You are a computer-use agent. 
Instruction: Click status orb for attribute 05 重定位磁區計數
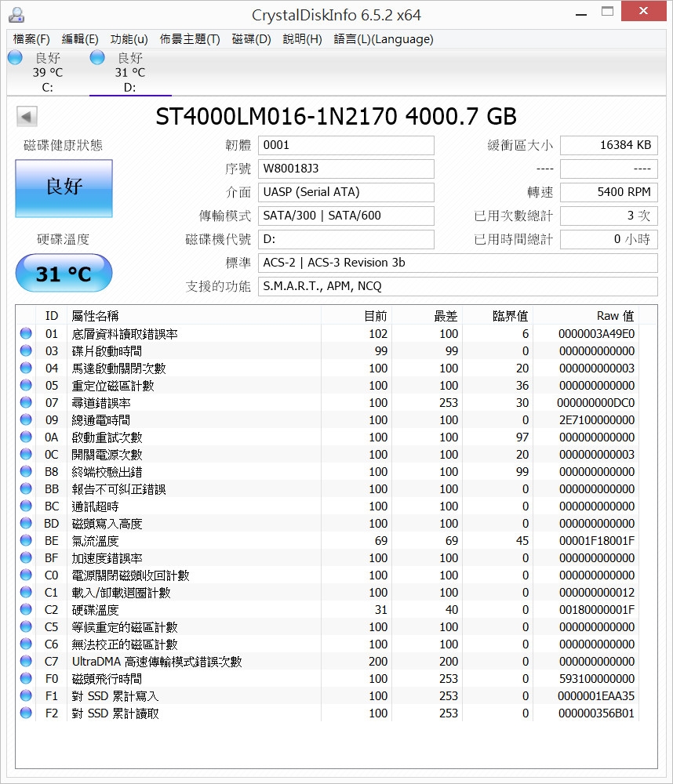pyautogui.click(x=26, y=386)
